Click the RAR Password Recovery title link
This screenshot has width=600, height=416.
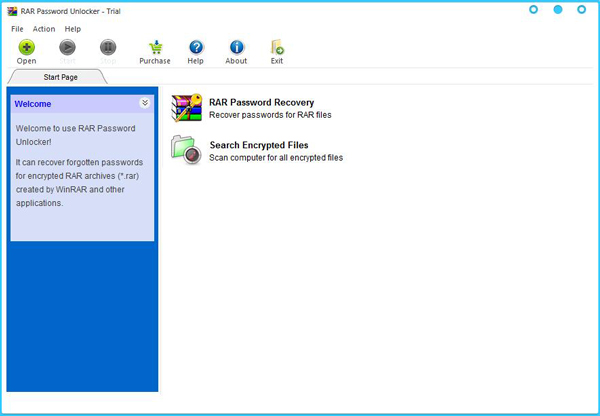(x=261, y=103)
